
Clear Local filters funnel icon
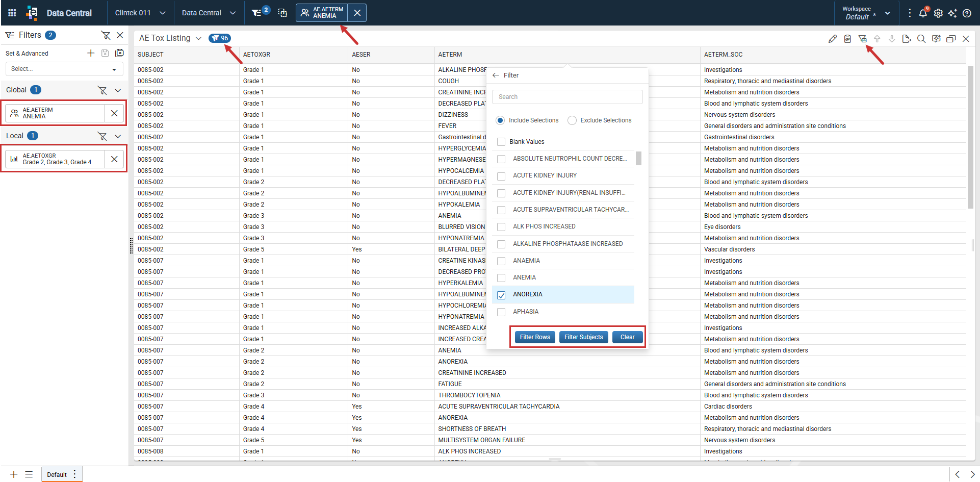click(x=102, y=136)
